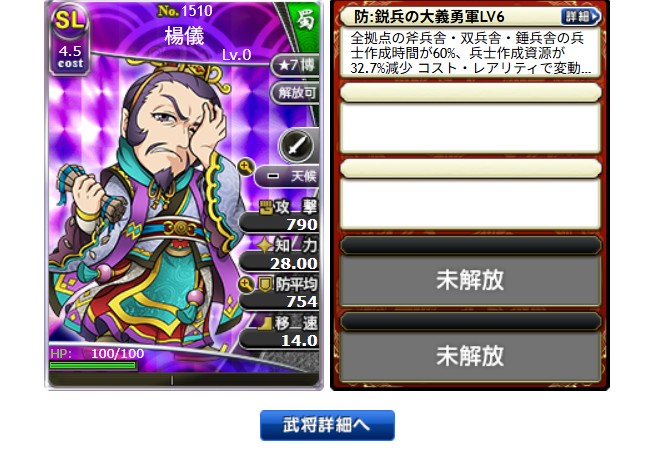Image resolution: width=649 pixels, height=465 pixels.
Task: Click the star icon beside 知力
Action: [265, 245]
